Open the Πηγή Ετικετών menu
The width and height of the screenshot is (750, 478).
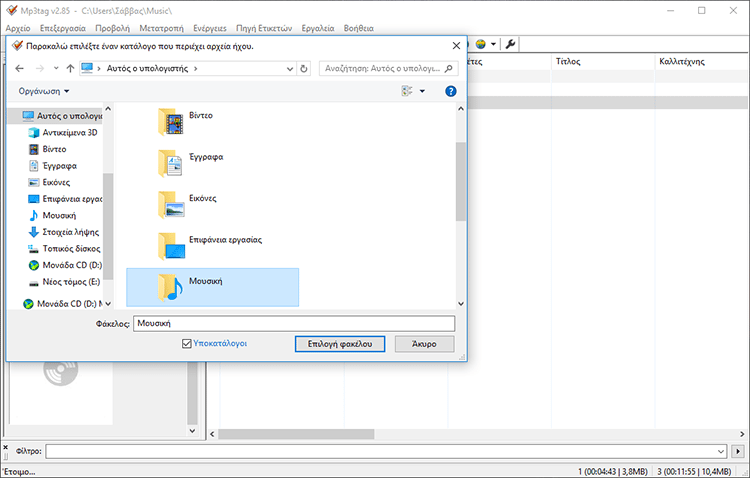click(264, 28)
